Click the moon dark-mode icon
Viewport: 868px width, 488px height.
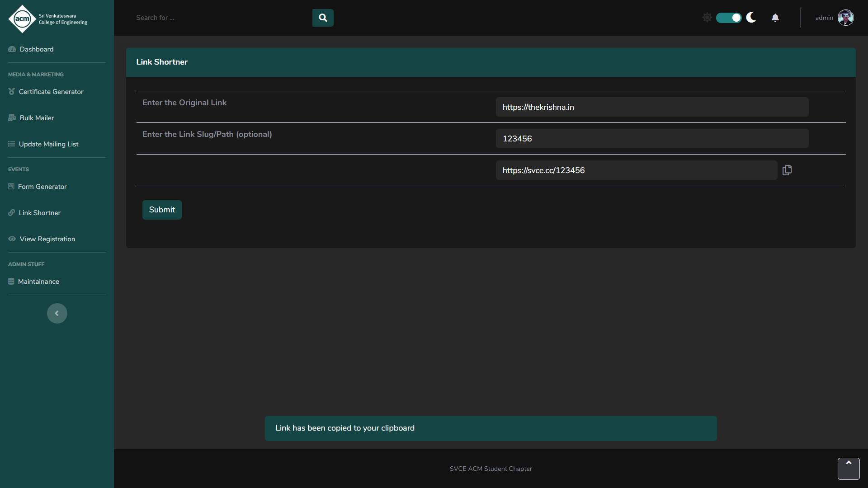coord(751,18)
